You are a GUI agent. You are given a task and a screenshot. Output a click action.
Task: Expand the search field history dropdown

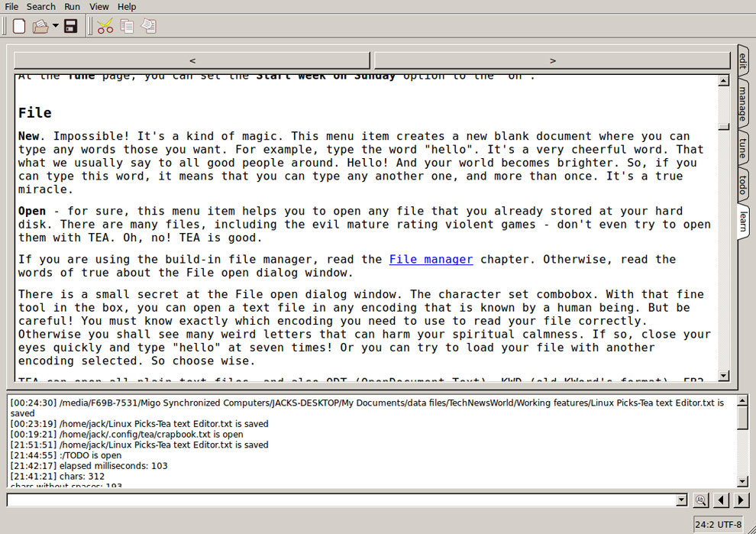(682, 500)
